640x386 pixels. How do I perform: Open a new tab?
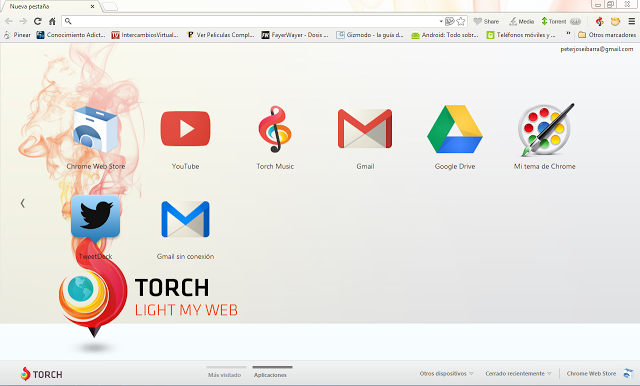click(109, 7)
